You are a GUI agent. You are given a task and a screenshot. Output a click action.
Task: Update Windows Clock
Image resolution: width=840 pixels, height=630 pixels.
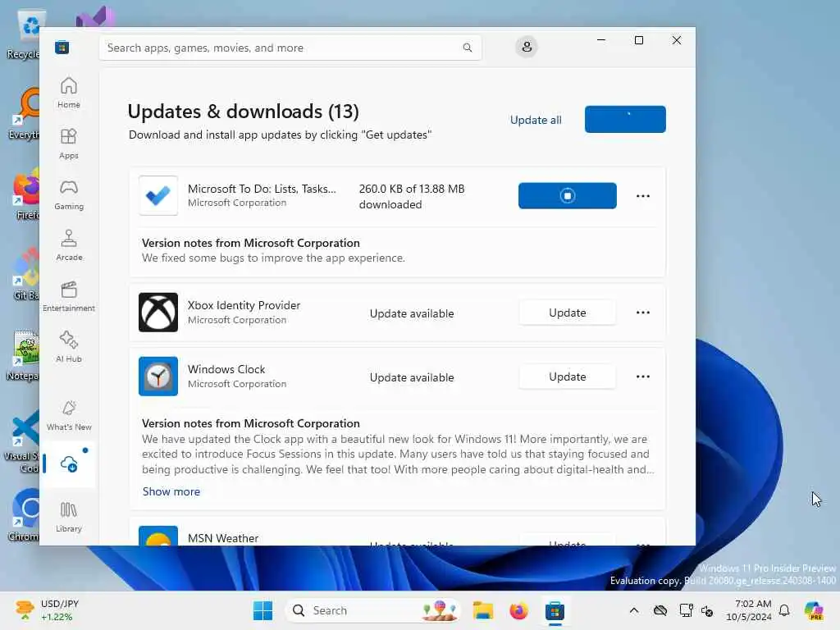[x=568, y=377]
